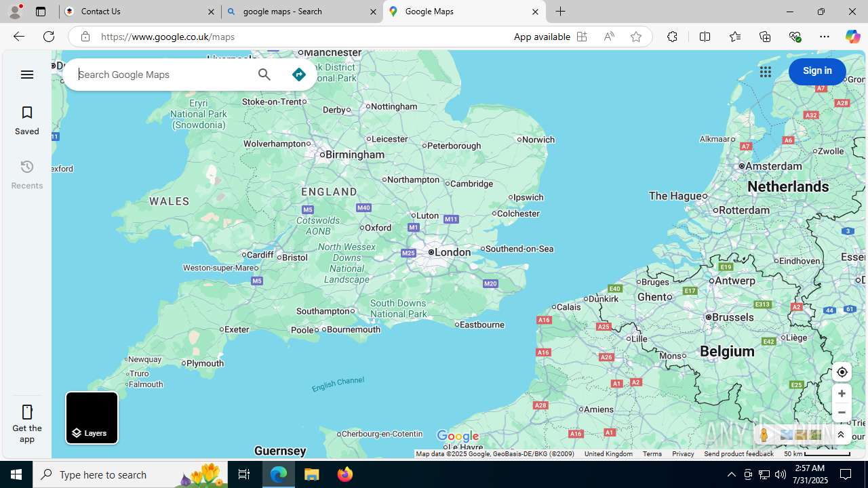Image resolution: width=868 pixels, height=488 pixels.
Task: Select the Norwich city label
Action: click(x=539, y=140)
